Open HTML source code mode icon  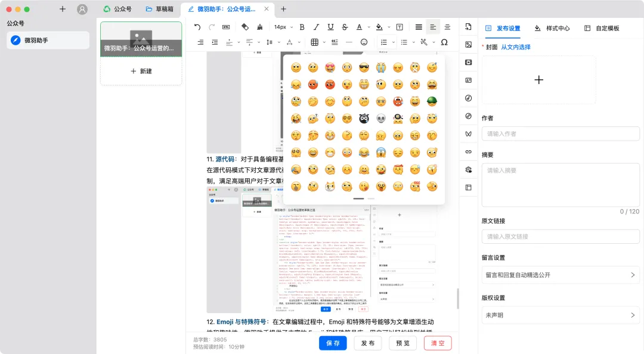pyautogui.click(x=226, y=27)
